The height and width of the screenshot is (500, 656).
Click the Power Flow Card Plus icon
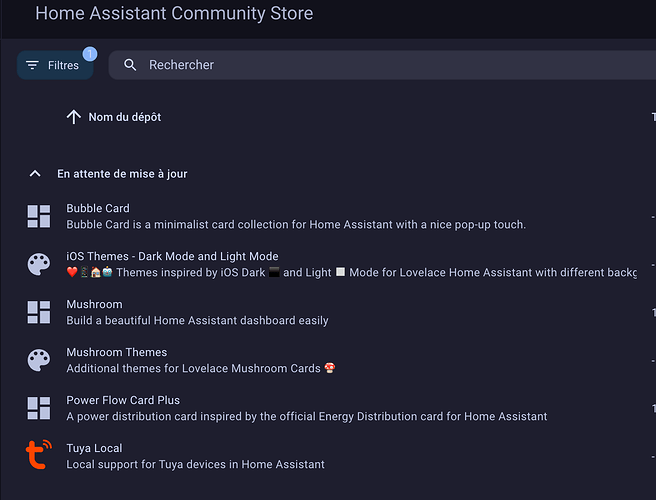pyautogui.click(x=38, y=408)
